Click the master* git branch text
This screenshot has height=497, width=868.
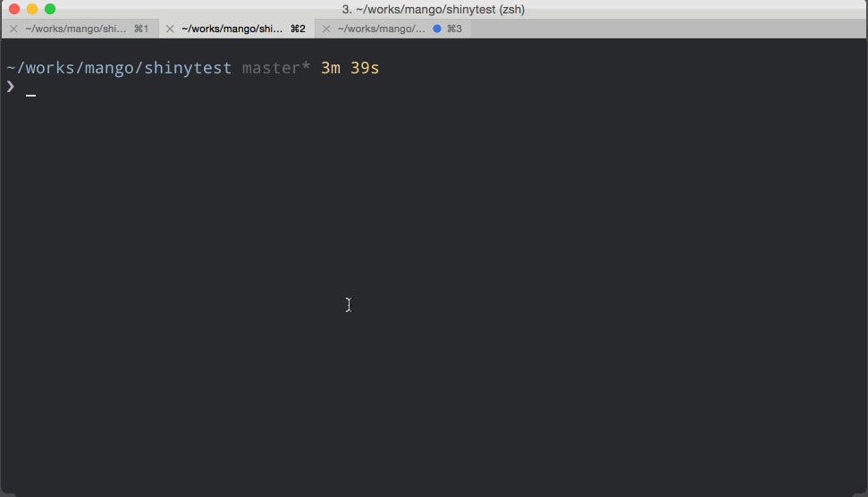[275, 68]
